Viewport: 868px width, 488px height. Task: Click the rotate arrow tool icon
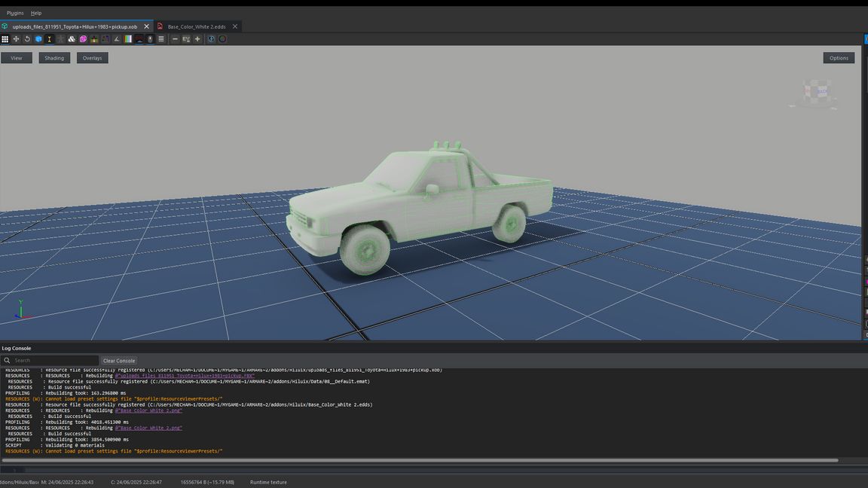(x=27, y=39)
